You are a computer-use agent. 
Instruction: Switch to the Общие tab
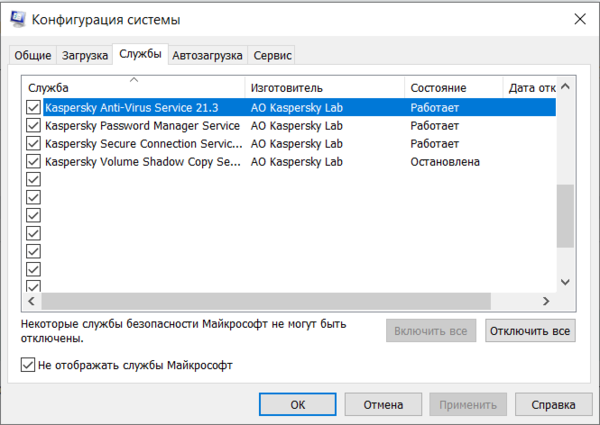coord(30,55)
